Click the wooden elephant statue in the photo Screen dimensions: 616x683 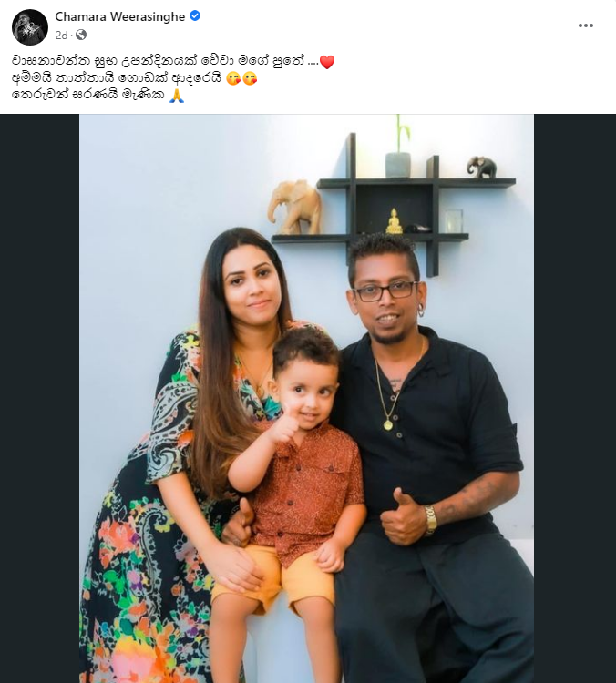pos(295,208)
